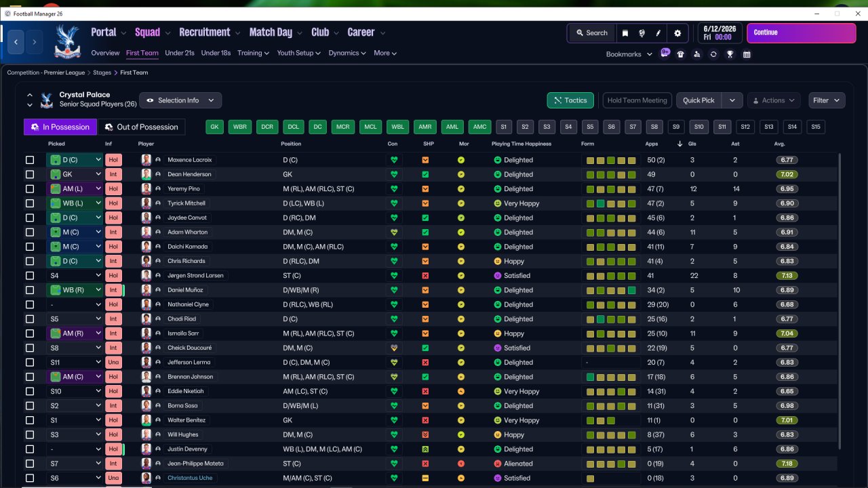Click the scouting person-search shortcut icon

click(x=697, y=54)
